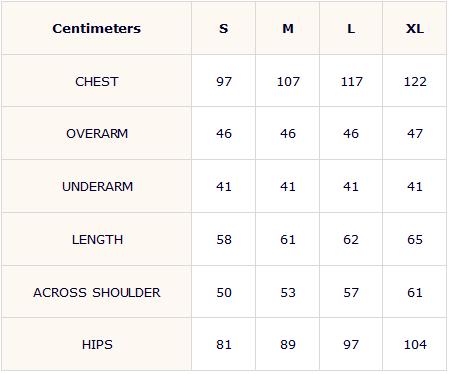This screenshot has width=450, height=374.
Task: Click the OVERARM row label
Action: [x=97, y=134]
